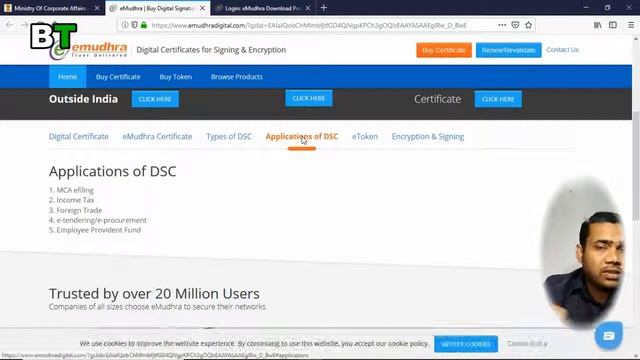Image resolution: width=640 pixels, height=360 pixels.
Task: Open the chat widget icon
Action: 609,336
